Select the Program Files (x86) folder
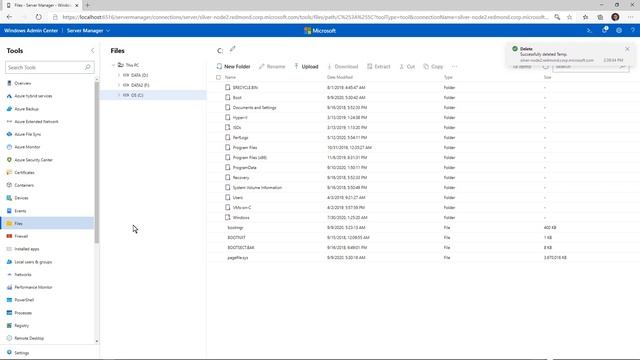This screenshot has width=640, height=360. click(424, 158)
